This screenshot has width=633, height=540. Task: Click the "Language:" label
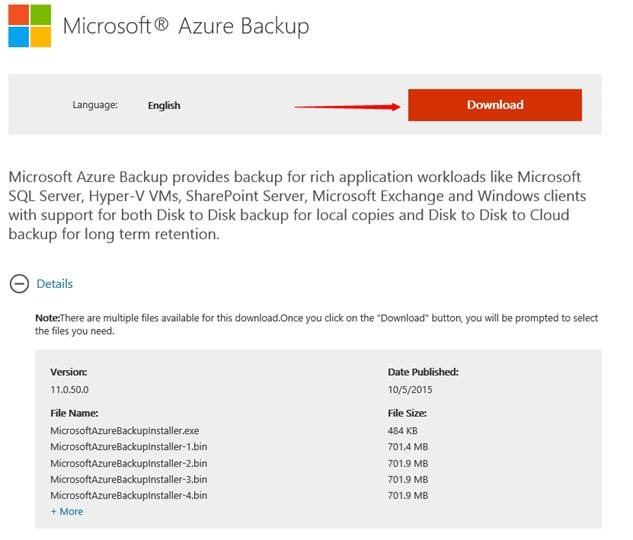[95, 105]
